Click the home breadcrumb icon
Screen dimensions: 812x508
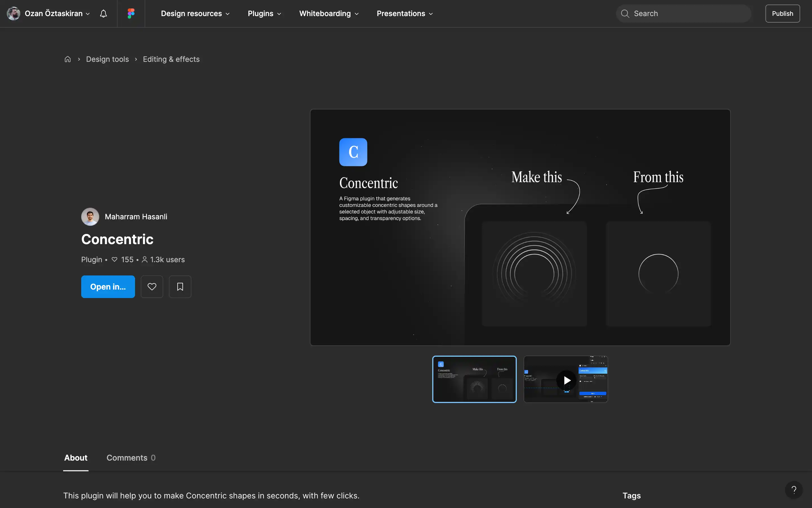tap(67, 59)
